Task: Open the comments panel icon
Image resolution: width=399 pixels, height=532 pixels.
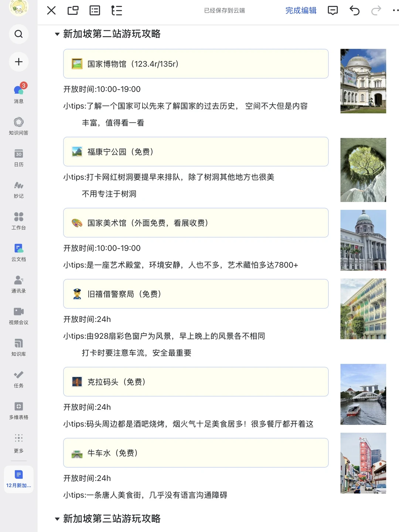Action: pos(333,10)
